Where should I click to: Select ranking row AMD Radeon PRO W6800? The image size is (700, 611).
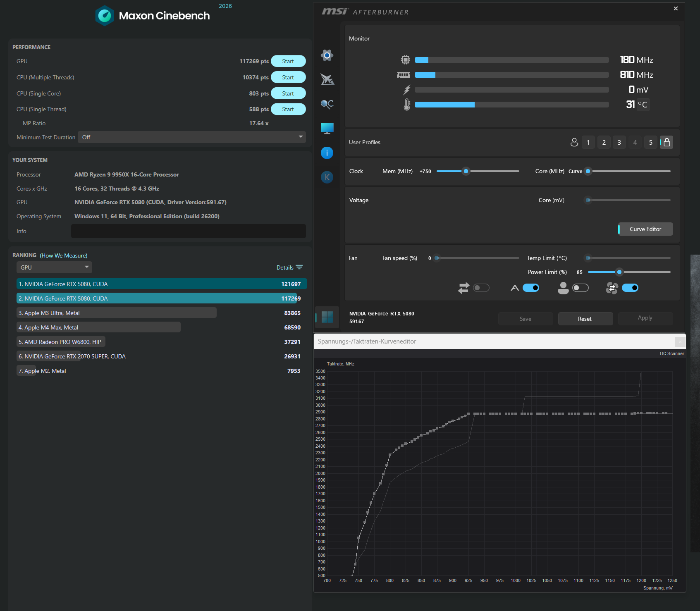[x=161, y=342]
